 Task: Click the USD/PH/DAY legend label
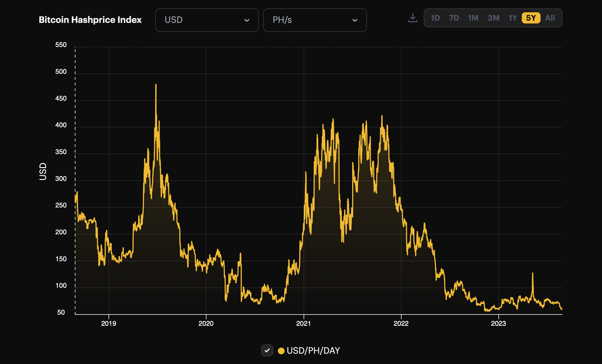[x=313, y=350]
